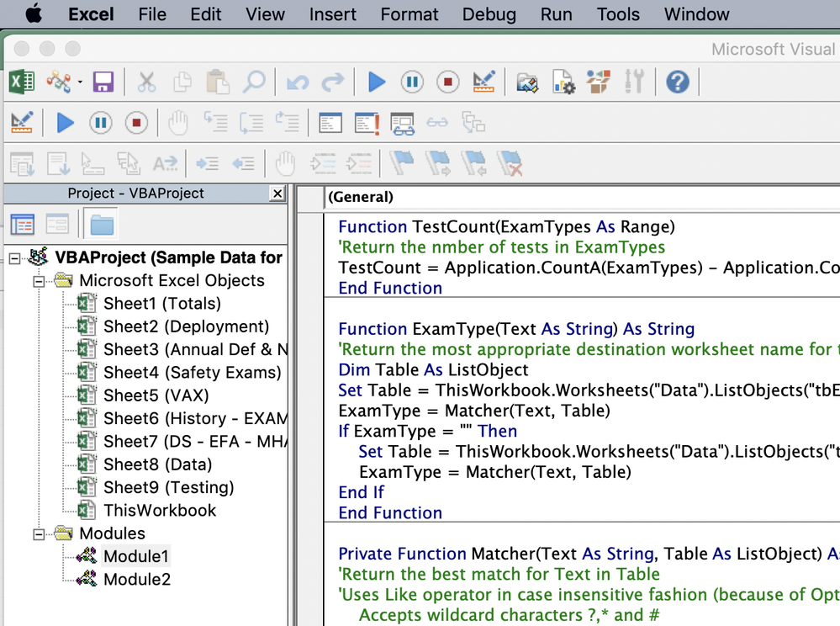Select Module2 in the project tree

136,579
